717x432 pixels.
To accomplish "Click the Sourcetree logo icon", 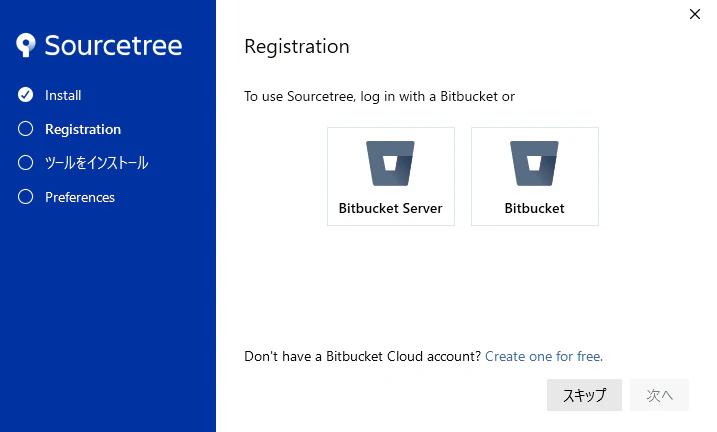I will pos(26,45).
